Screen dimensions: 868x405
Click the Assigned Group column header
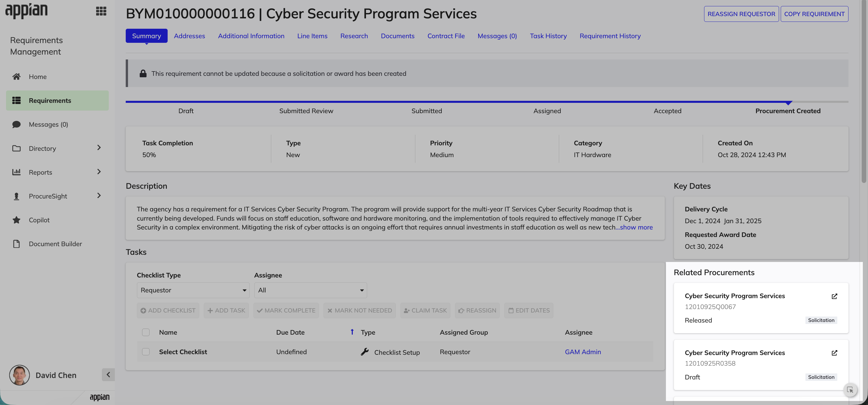click(464, 332)
